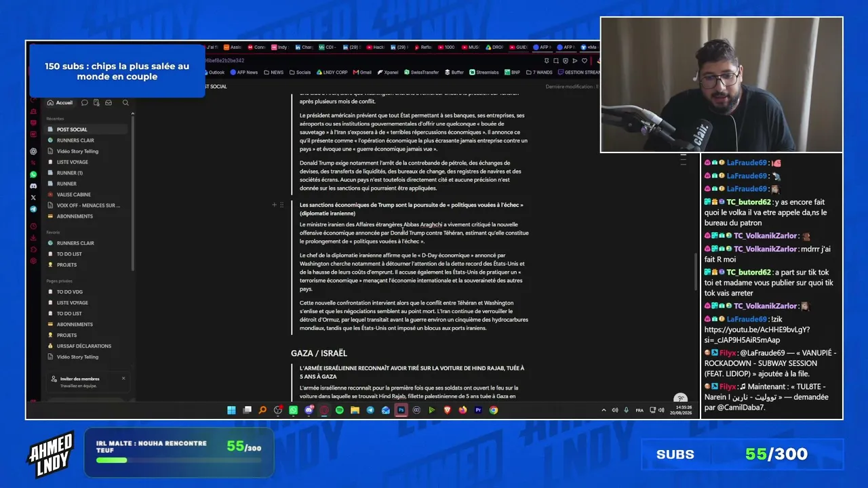Open WhatsApp in the browser sidebar
Viewport: 868px width, 488px height.
pos(33,174)
